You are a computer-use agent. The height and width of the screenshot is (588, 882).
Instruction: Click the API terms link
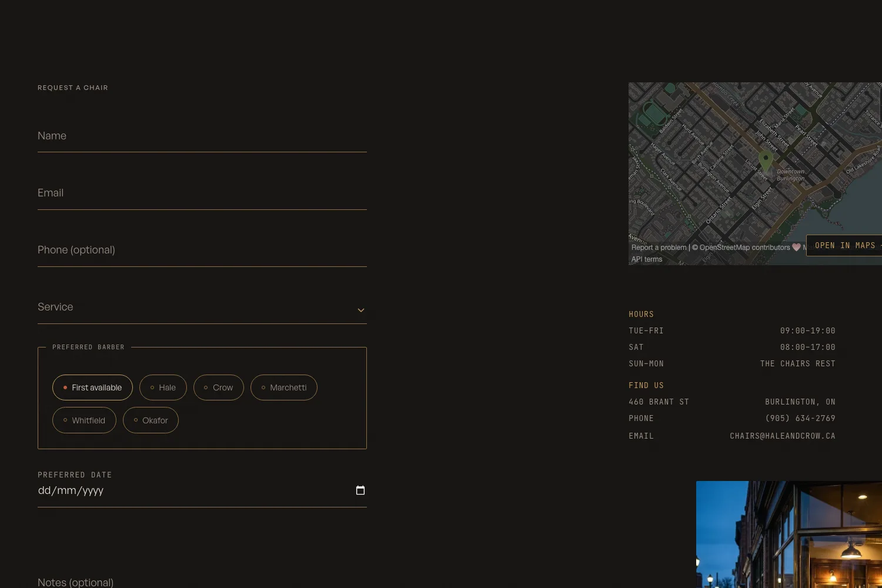coord(647,259)
